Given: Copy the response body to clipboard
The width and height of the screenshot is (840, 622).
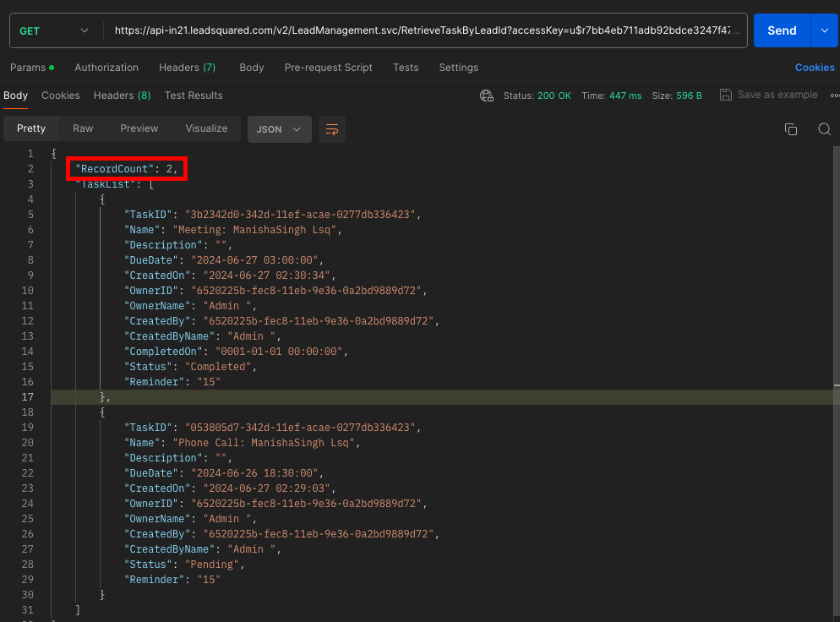Looking at the screenshot, I should 791,129.
